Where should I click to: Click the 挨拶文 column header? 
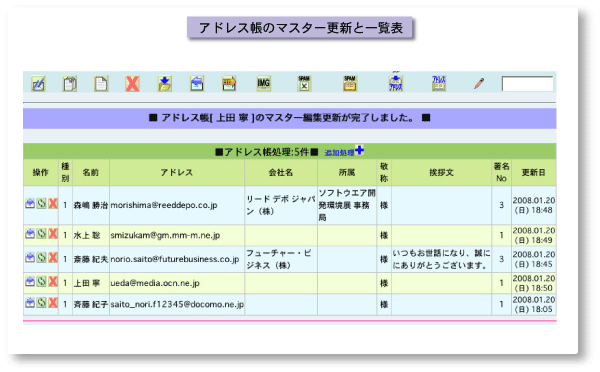tap(441, 173)
